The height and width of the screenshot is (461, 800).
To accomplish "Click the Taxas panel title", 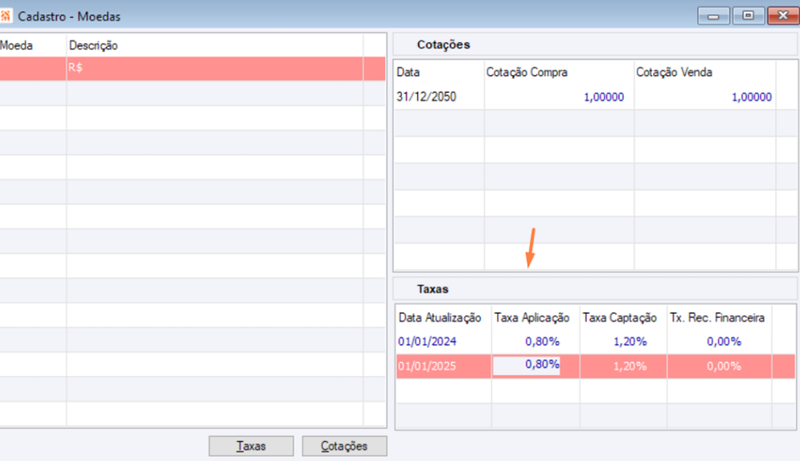I will (x=433, y=289).
